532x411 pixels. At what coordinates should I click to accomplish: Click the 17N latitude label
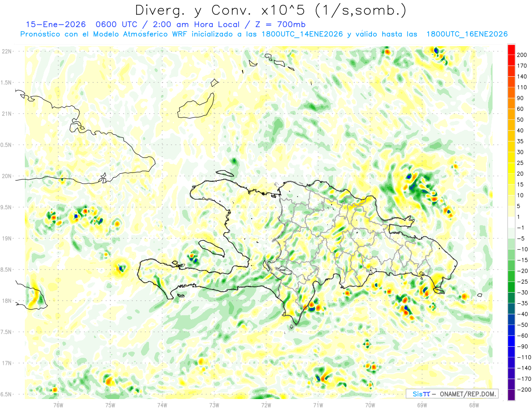click(6, 363)
